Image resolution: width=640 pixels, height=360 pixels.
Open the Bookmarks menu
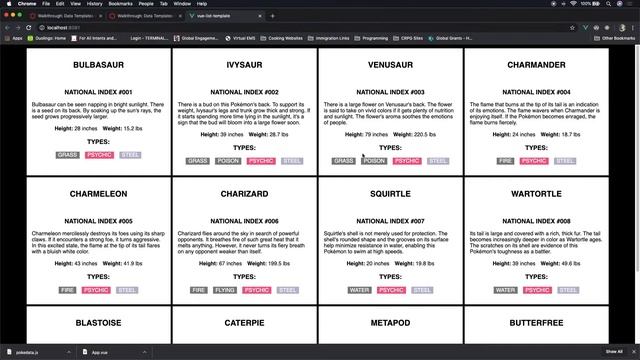click(x=120, y=4)
